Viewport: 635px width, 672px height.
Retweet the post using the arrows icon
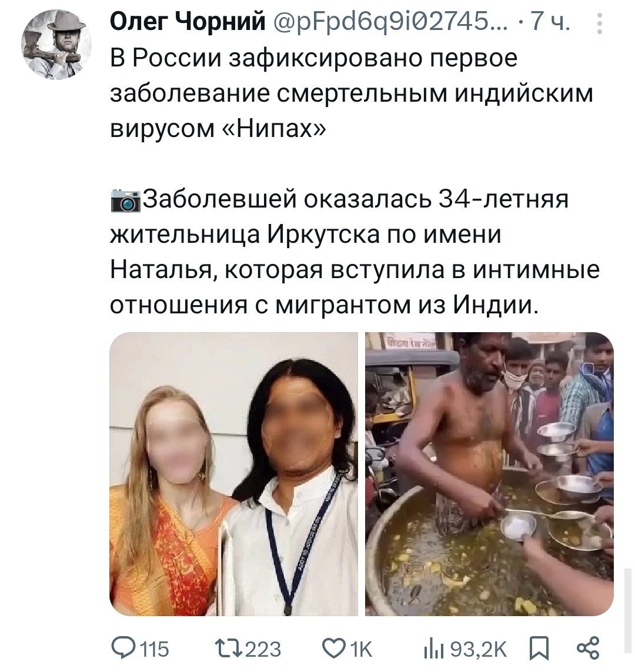(228, 648)
